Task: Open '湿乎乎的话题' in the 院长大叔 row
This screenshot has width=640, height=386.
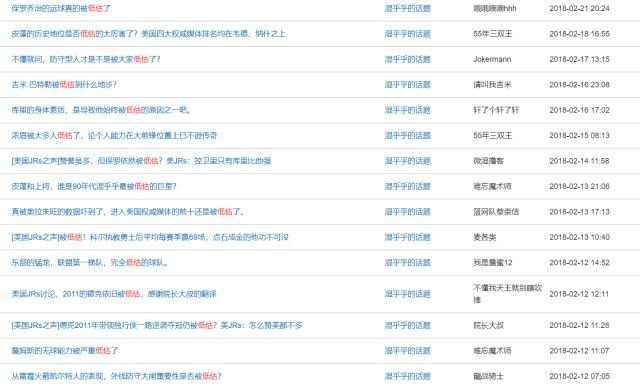Action: [407, 325]
